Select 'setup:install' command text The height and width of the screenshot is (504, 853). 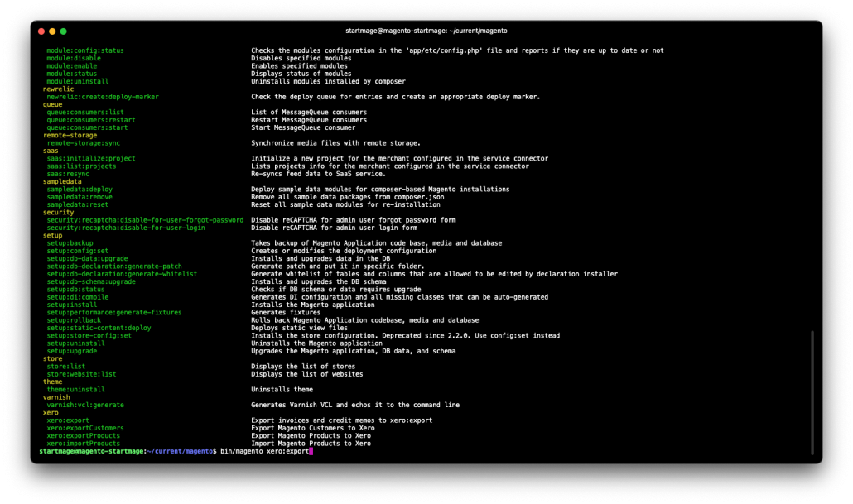click(x=72, y=305)
